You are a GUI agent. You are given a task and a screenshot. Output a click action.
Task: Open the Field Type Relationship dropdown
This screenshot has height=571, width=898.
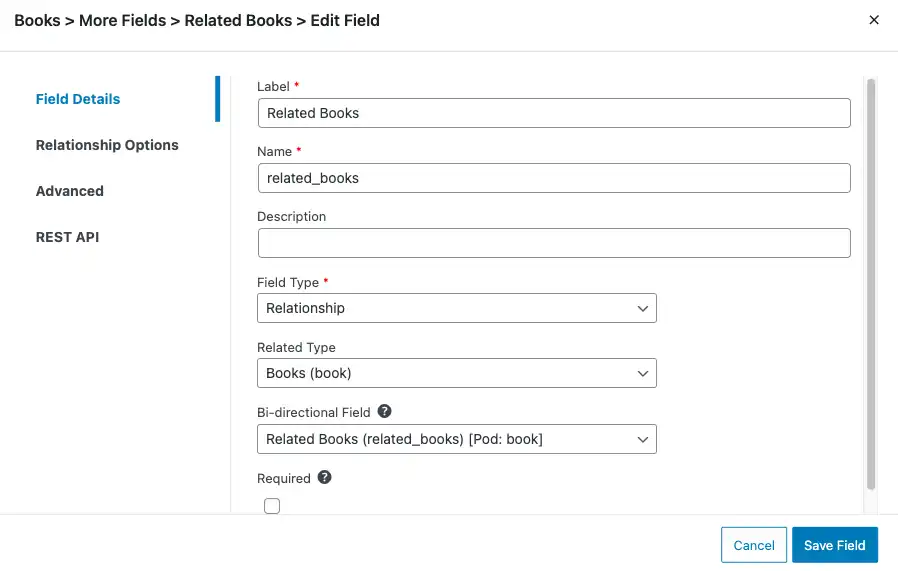(456, 308)
